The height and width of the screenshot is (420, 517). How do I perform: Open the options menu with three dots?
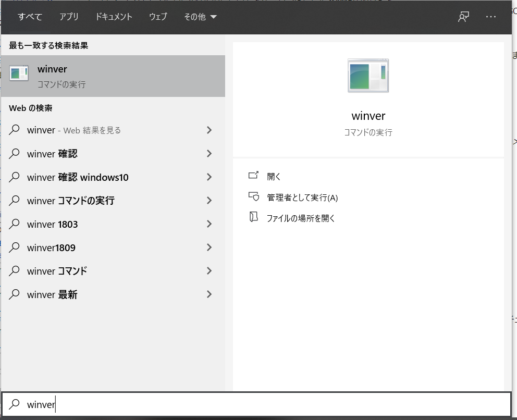click(x=490, y=17)
